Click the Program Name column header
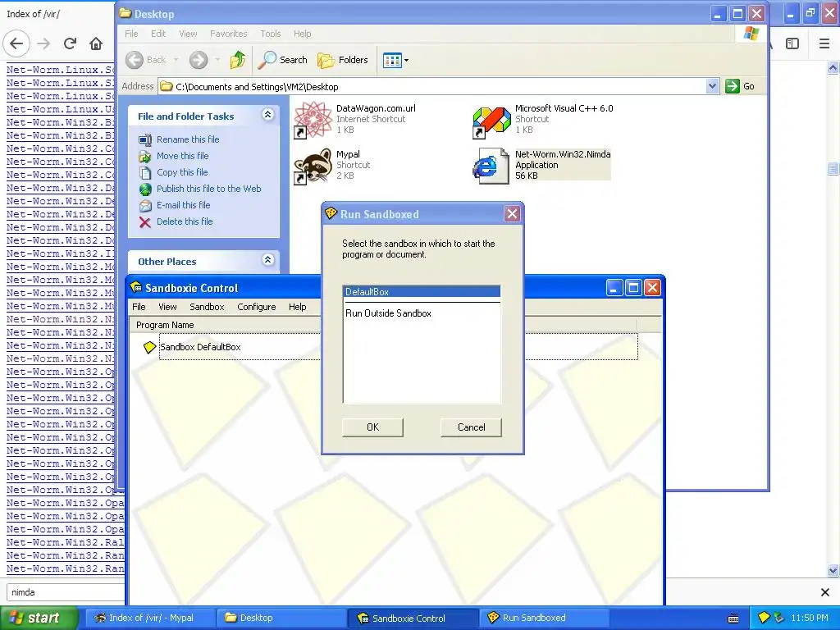The image size is (840, 630). [x=225, y=325]
